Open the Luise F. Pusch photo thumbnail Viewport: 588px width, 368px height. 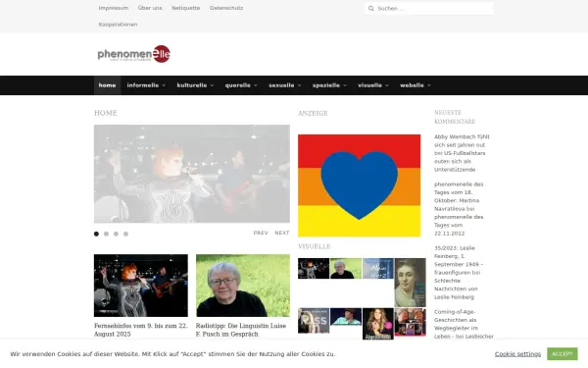[243, 286]
